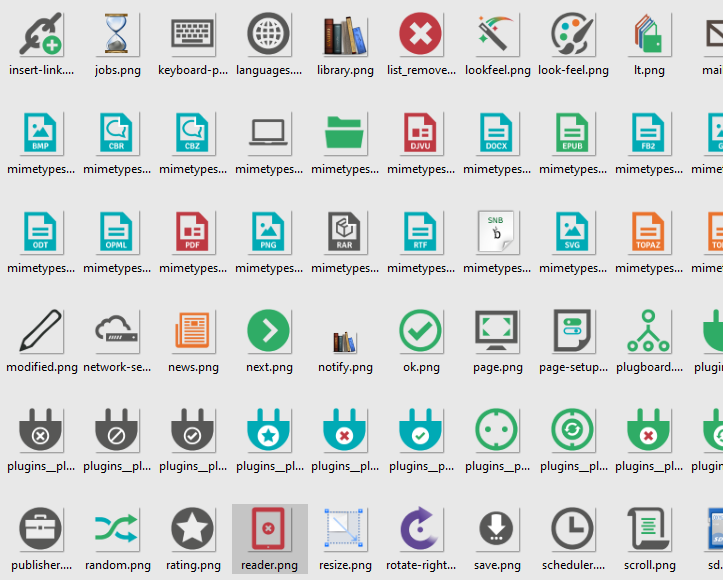This screenshot has height=580, width=723.
Task: Select the library.png bookshelf icon
Action: (345, 35)
